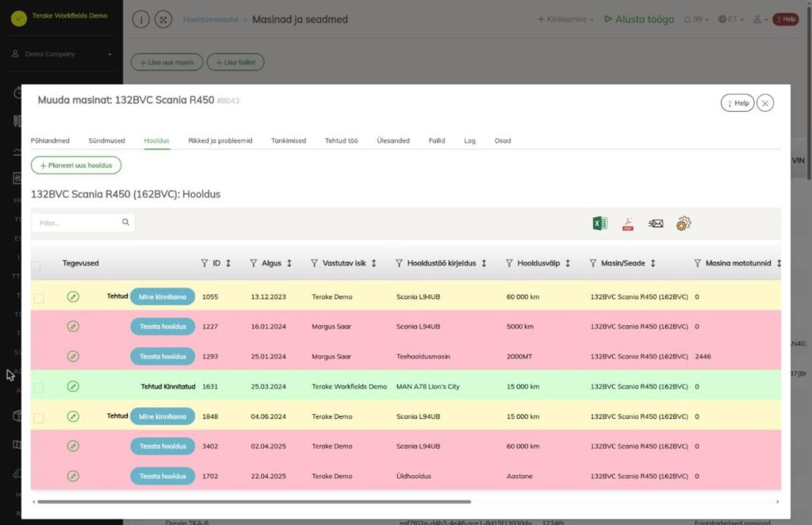Open table settings gear icon
Image resolution: width=812 pixels, height=525 pixels.
[684, 223]
